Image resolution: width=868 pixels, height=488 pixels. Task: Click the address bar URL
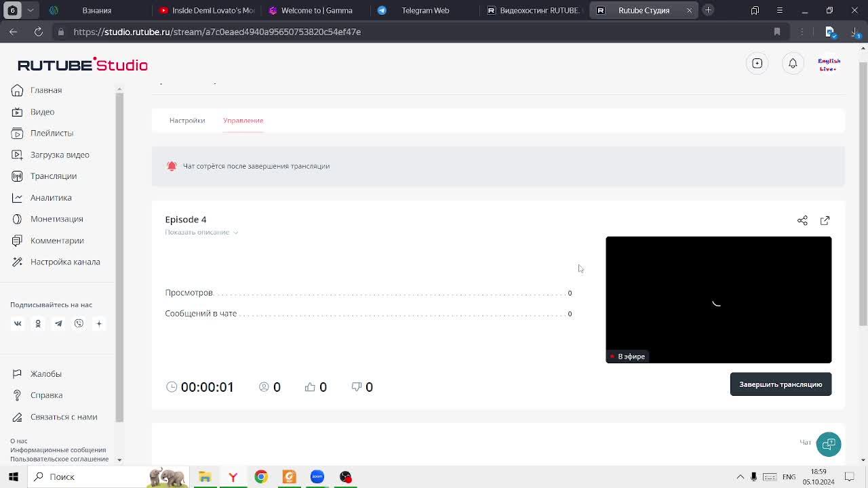[217, 32]
